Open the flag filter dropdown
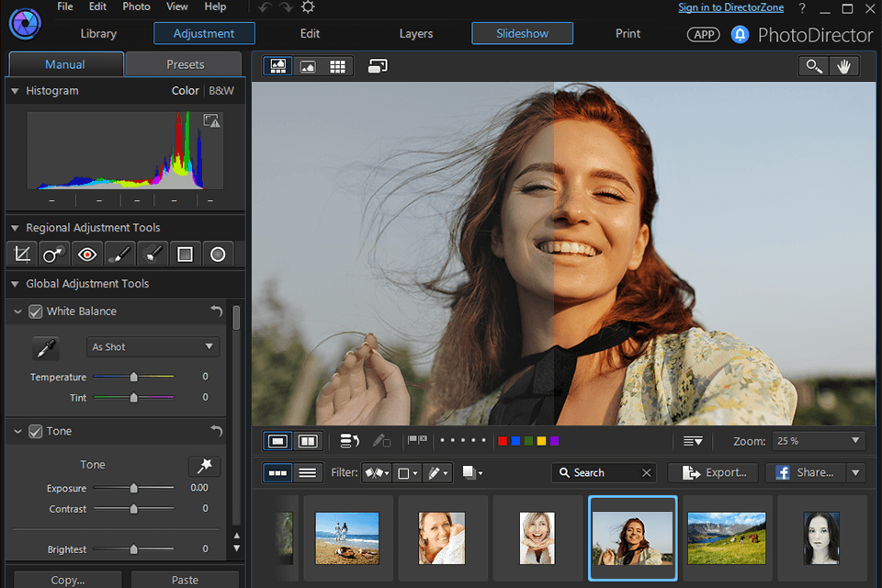The height and width of the screenshot is (588, 882). point(377,472)
